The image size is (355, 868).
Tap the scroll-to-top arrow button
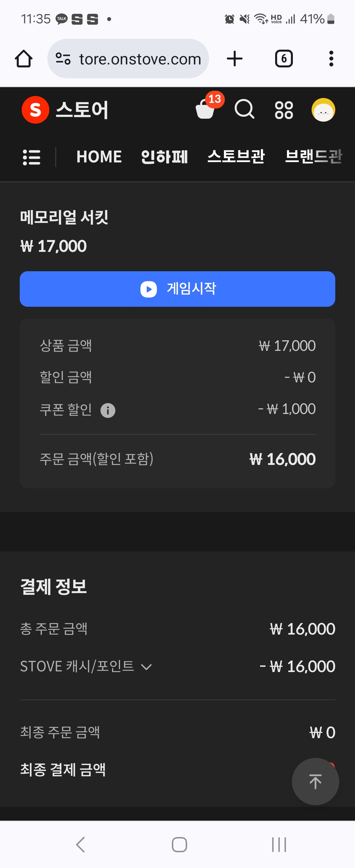[x=315, y=781]
